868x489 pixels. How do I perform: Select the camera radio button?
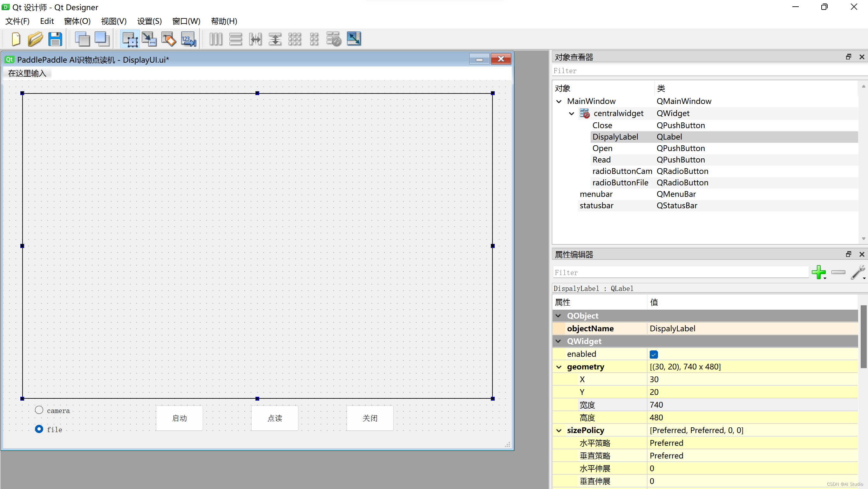pyautogui.click(x=39, y=410)
